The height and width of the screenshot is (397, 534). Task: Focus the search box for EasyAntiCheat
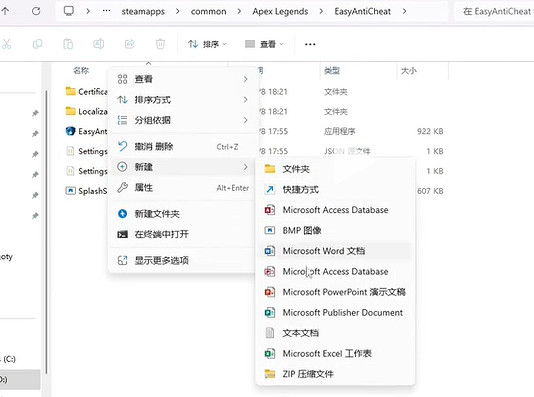click(x=494, y=12)
